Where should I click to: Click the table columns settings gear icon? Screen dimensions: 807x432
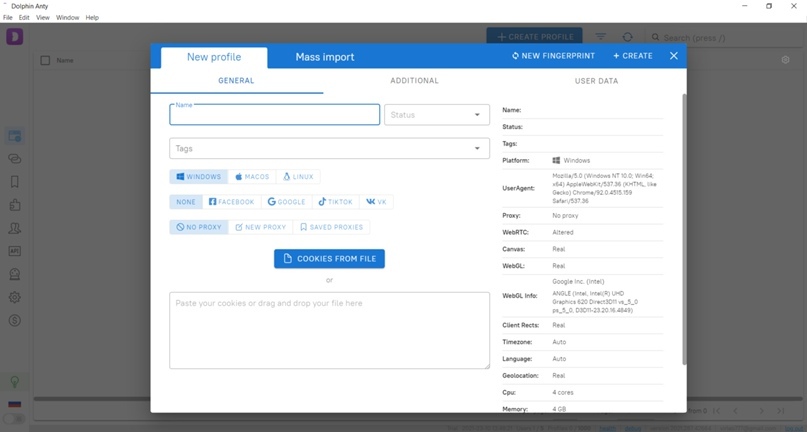[785, 60]
